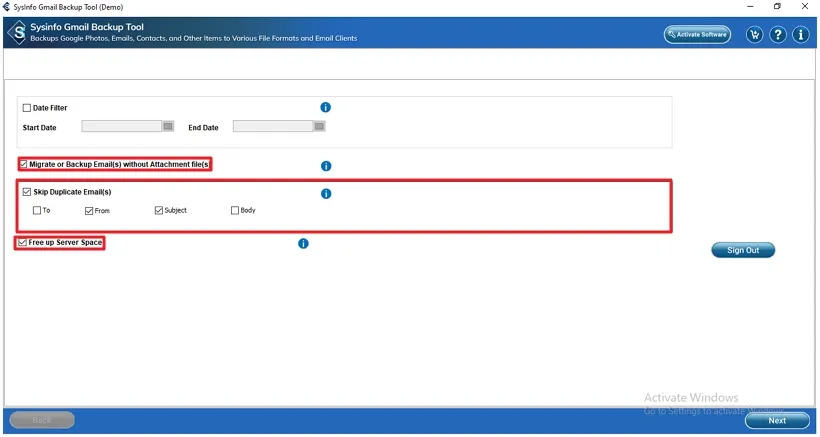
Task: Toggle Free up Server Space checkbox
Action: 22,243
